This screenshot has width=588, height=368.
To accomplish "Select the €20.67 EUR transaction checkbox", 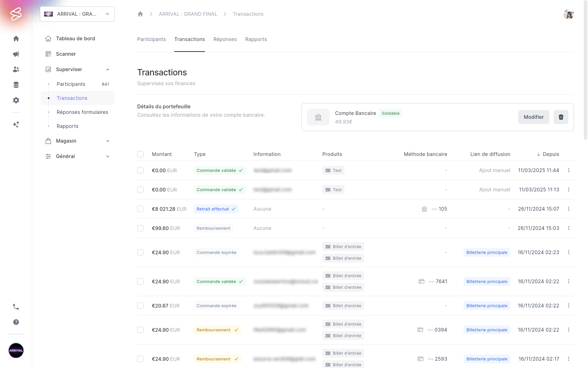I will 140,306.
